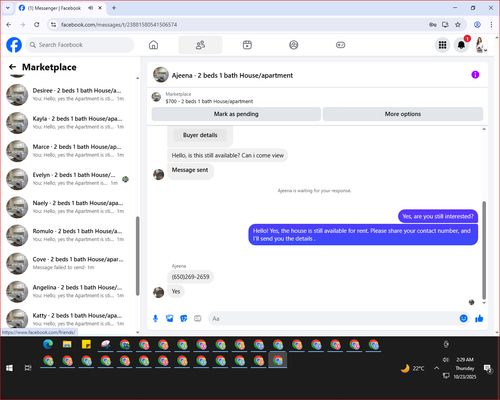Mute the Messenger tab audio icon

90,8
